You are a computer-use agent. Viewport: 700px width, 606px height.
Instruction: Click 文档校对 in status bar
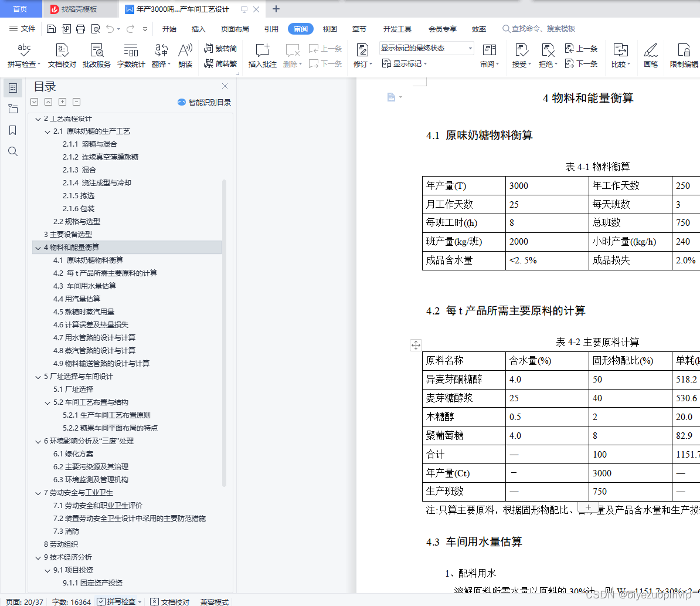click(170, 601)
